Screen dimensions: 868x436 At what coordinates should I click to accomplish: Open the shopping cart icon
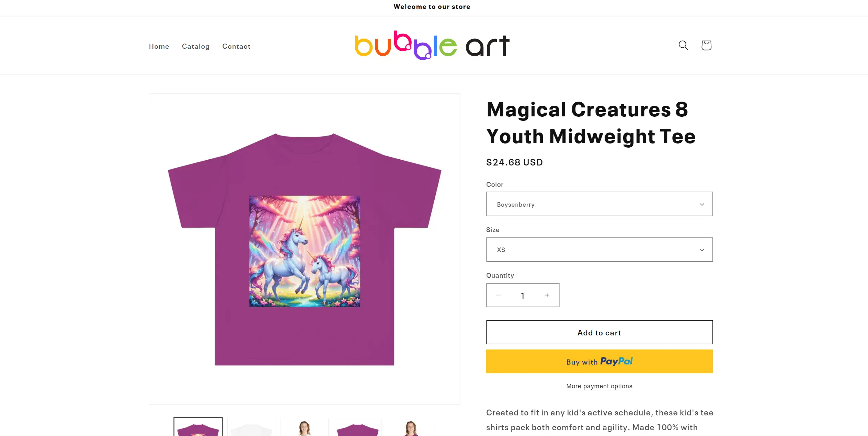(706, 45)
